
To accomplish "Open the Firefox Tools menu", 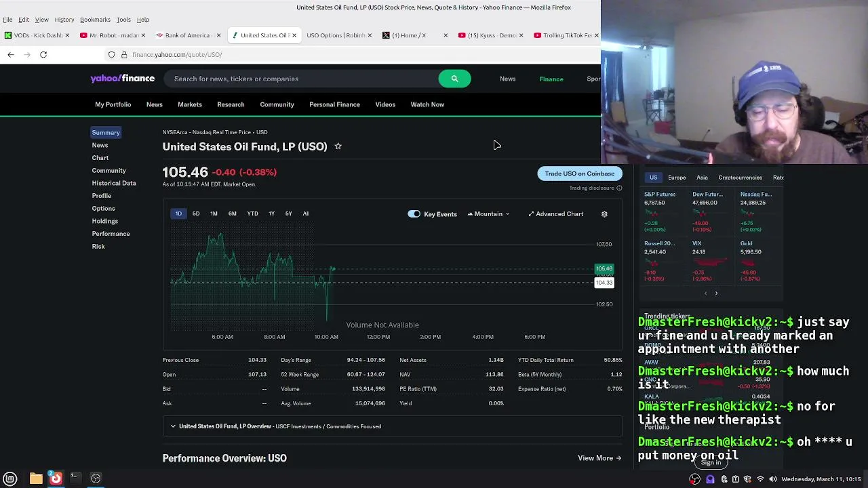I will coord(123,20).
